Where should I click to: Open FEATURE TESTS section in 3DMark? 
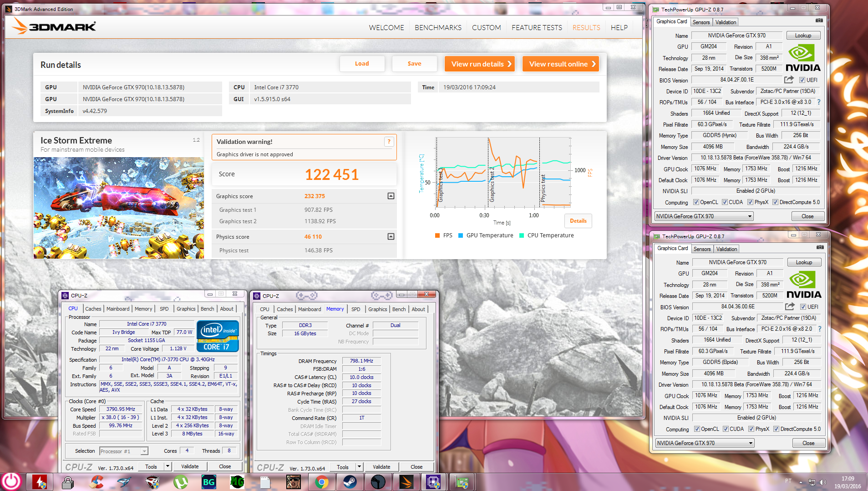click(x=537, y=28)
